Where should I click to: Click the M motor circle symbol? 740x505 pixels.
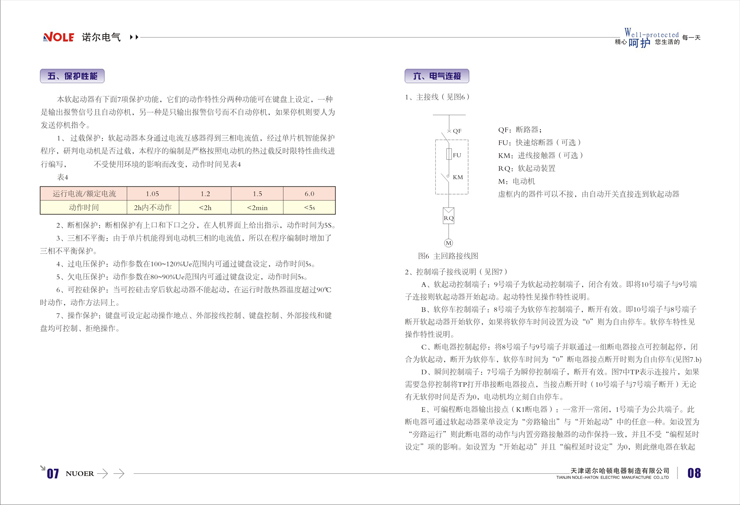(448, 243)
